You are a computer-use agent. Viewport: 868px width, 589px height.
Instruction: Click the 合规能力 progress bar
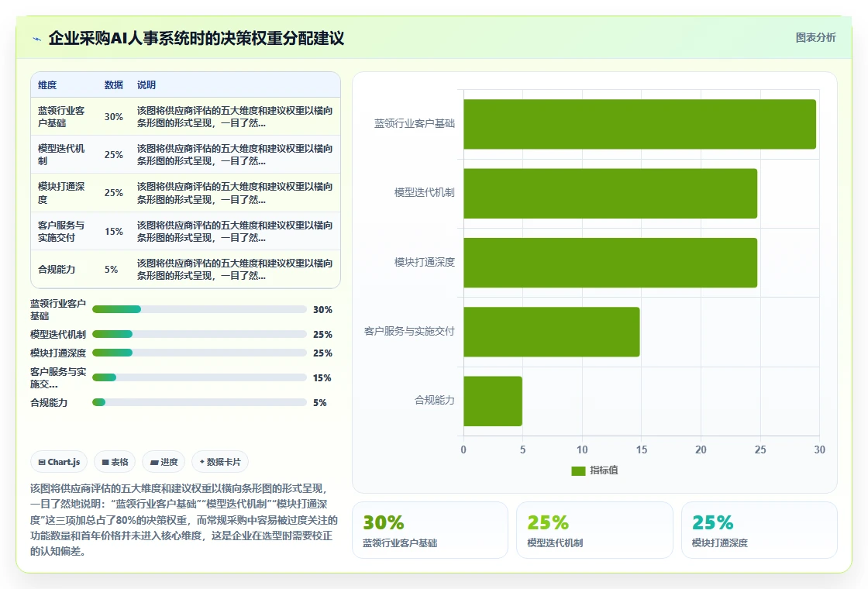click(199, 402)
